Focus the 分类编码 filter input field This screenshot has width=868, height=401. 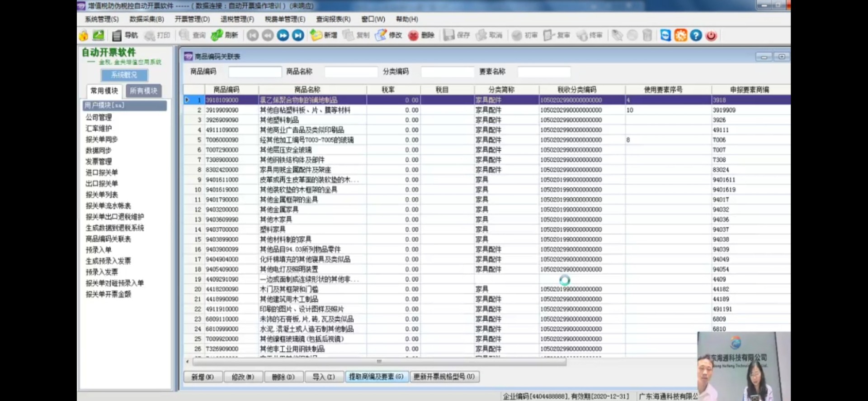447,72
